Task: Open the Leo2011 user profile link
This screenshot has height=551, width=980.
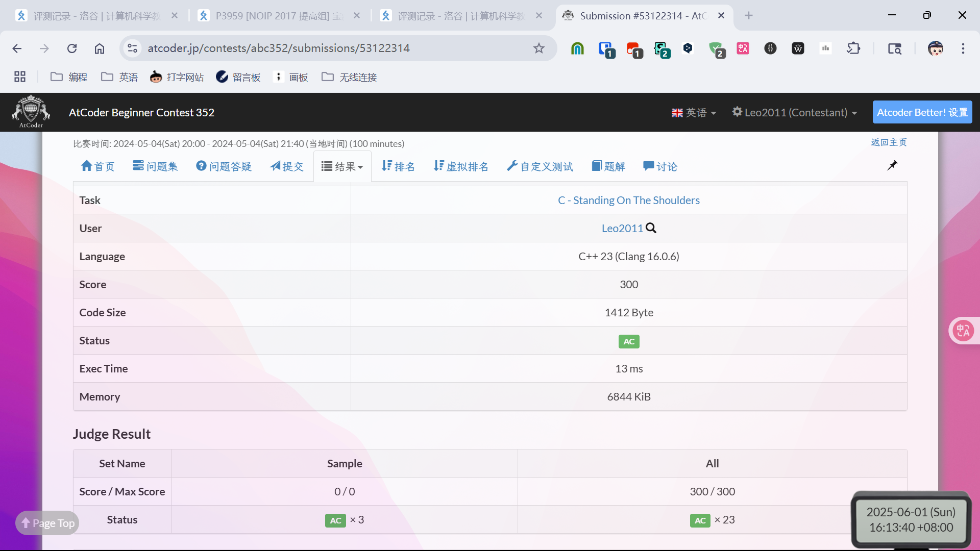Action: pos(622,228)
